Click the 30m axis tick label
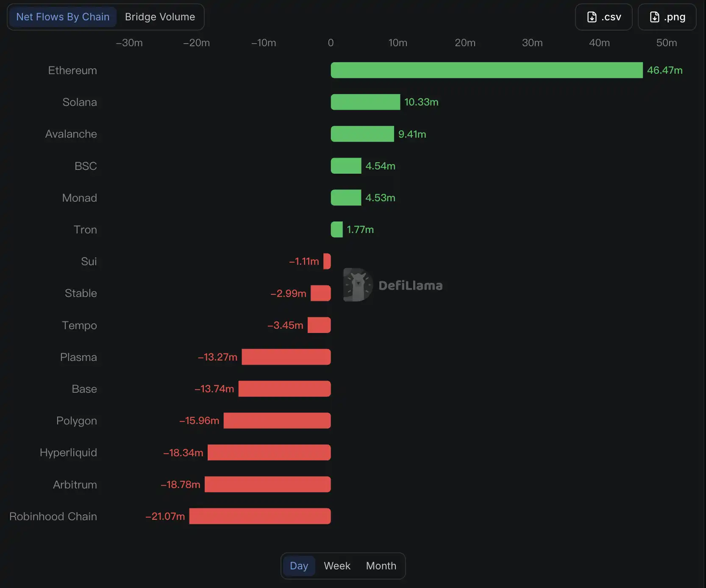The image size is (706, 588). click(532, 43)
